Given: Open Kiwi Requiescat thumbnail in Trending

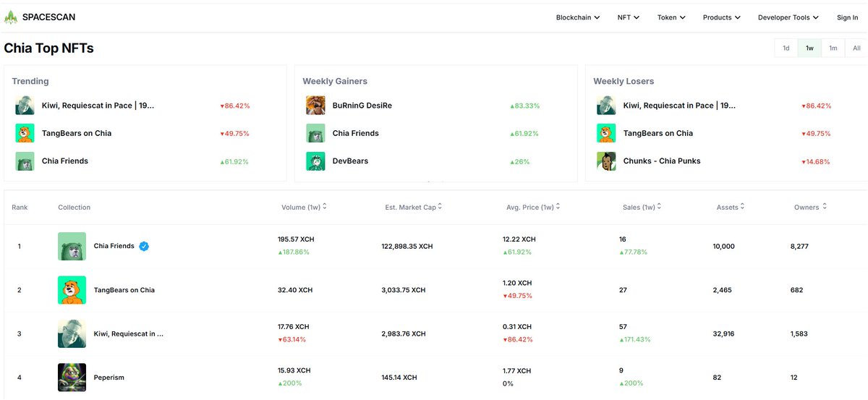Looking at the screenshot, I should [25, 106].
